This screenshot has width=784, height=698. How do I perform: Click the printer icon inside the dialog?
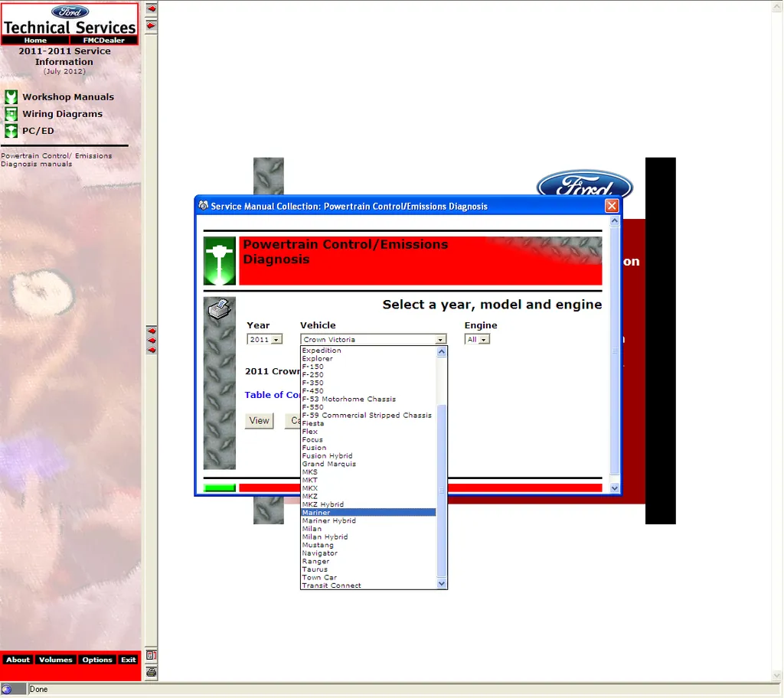coord(220,308)
